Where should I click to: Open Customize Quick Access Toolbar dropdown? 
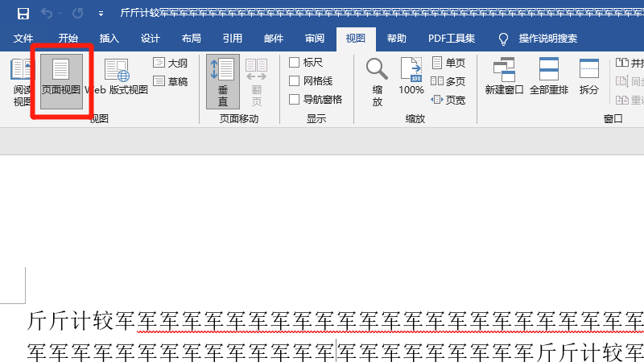(100, 14)
